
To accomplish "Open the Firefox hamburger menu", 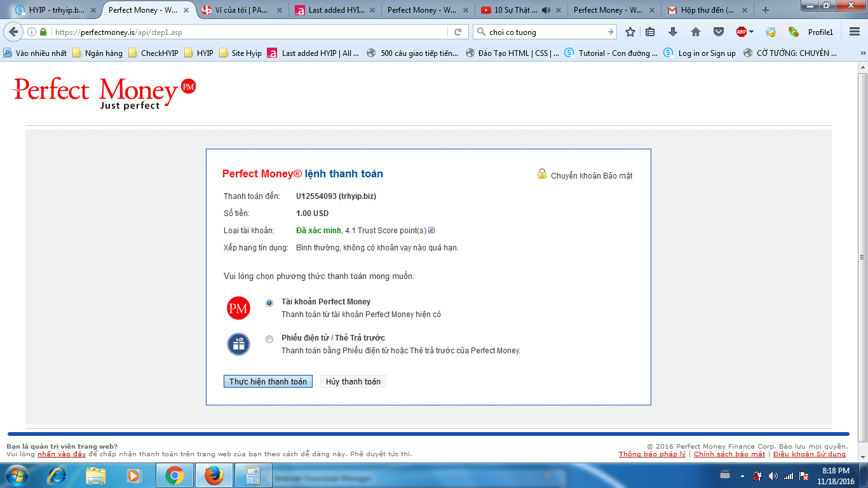I will 855,32.
